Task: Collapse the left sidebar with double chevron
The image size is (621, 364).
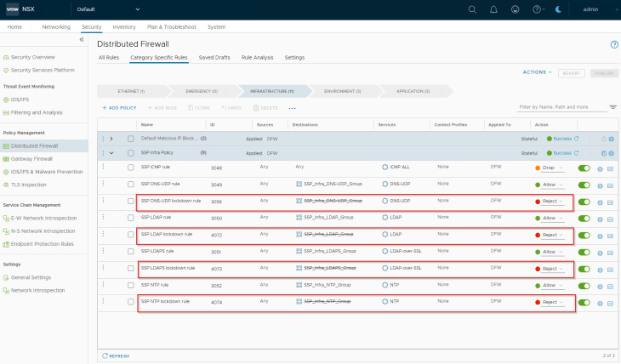Action: (83, 40)
